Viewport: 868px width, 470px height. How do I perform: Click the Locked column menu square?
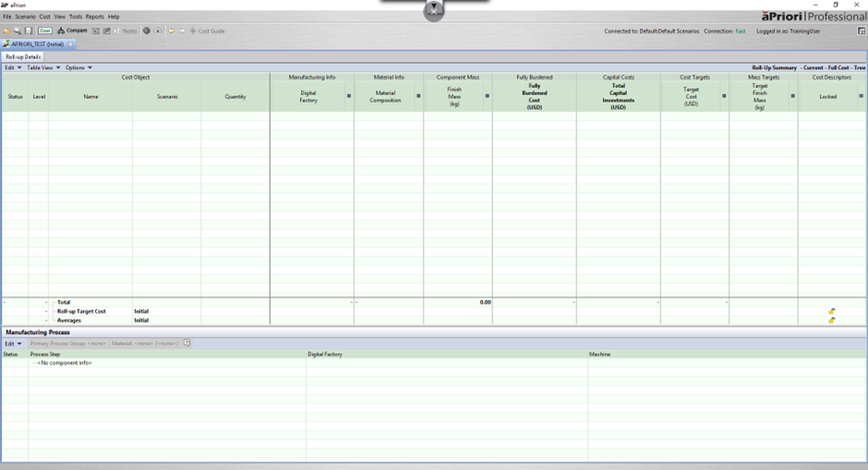point(861,96)
